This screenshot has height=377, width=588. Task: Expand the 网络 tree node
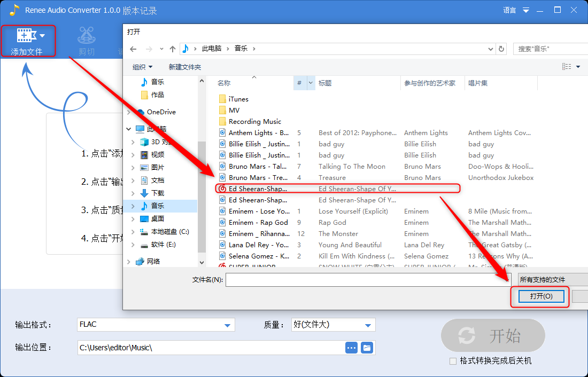click(x=129, y=262)
